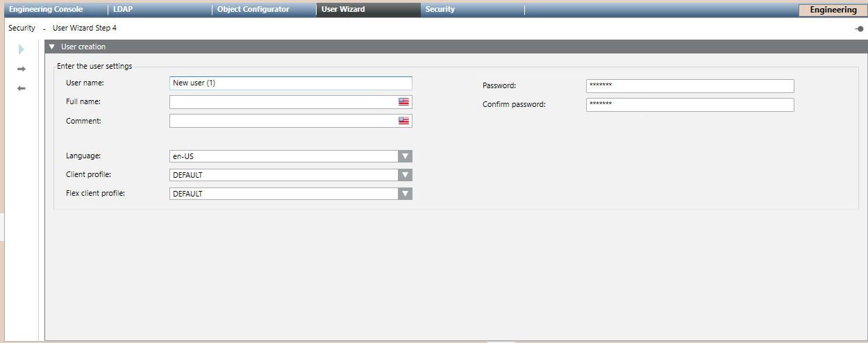Go to the Security tab
Screen dimensions: 868x343
pyautogui.click(x=440, y=10)
